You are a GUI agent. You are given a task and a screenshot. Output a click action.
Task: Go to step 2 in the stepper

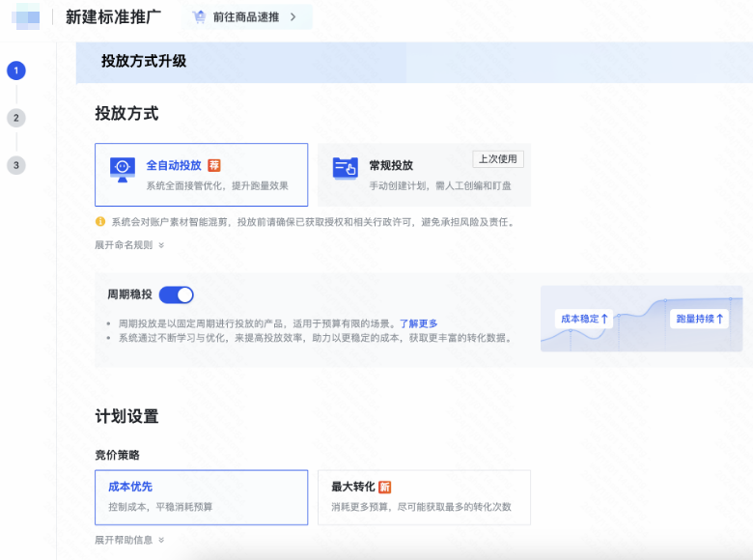click(16, 118)
